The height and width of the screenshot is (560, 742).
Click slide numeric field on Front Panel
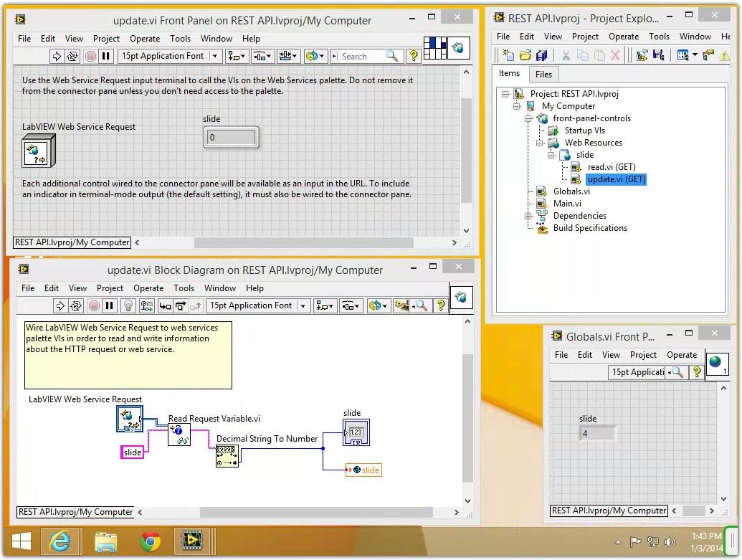click(x=230, y=137)
